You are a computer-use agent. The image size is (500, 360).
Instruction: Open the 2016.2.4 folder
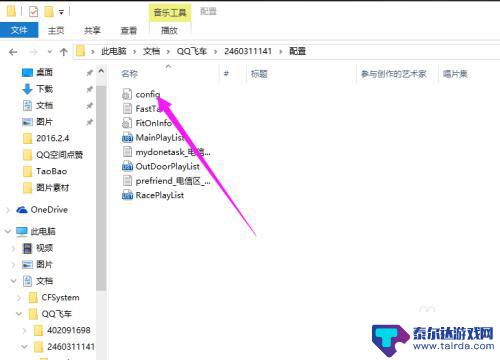pos(53,138)
